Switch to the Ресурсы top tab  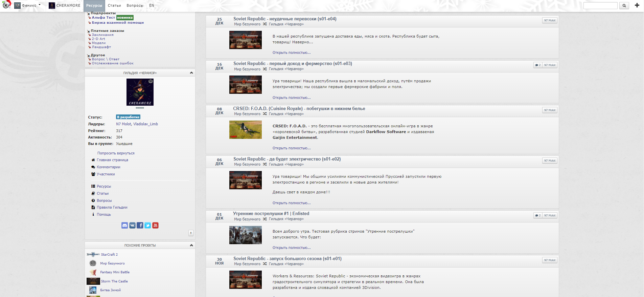coord(94,5)
